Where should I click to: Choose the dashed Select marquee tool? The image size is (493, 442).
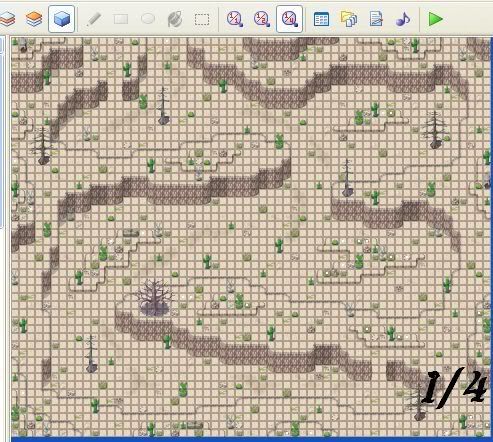tap(202, 19)
